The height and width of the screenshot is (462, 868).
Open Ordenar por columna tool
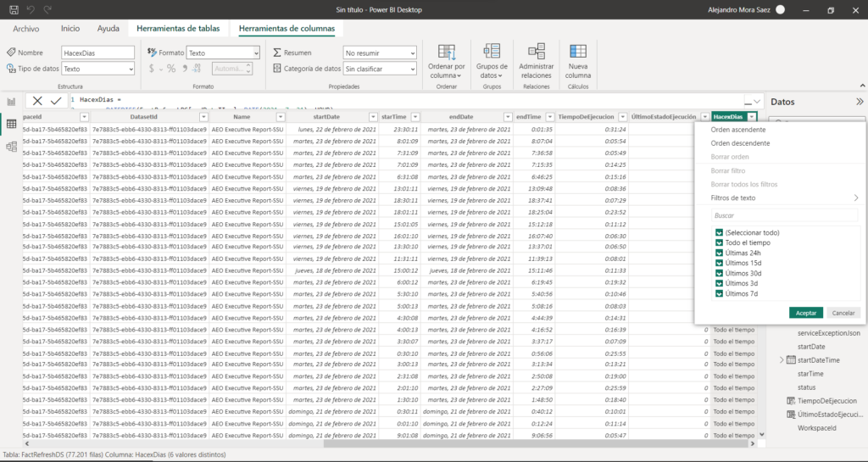446,61
